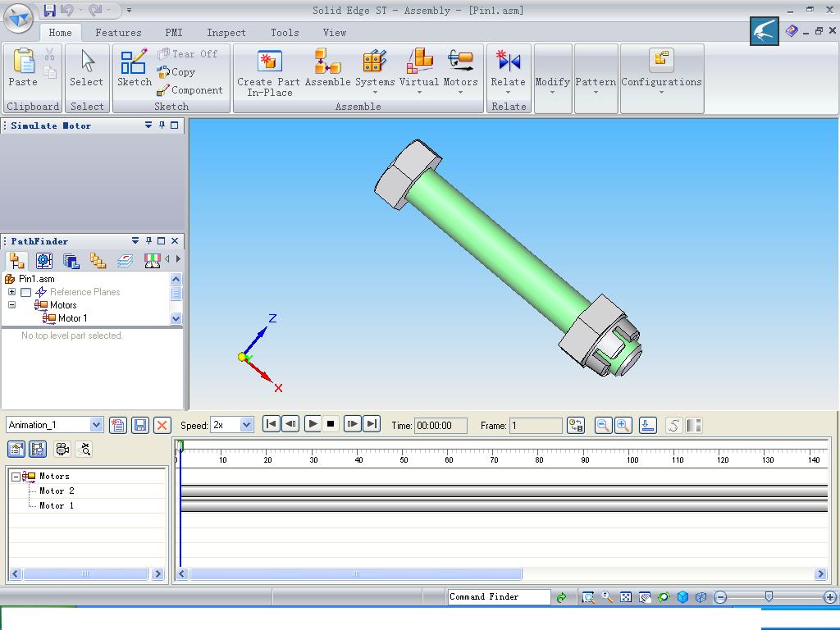
Task: Open the Sketch tool
Action: [x=134, y=68]
